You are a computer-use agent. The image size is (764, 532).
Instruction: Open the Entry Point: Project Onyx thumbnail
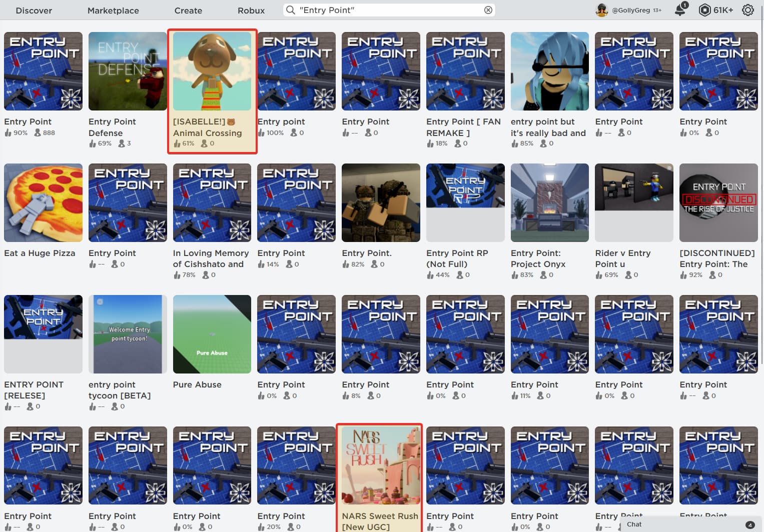pyautogui.click(x=550, y=202)
